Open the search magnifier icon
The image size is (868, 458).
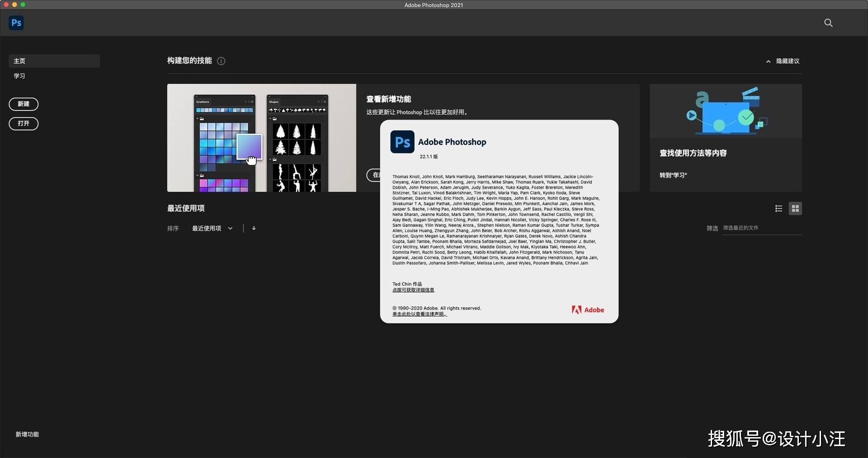coord(828,23)
